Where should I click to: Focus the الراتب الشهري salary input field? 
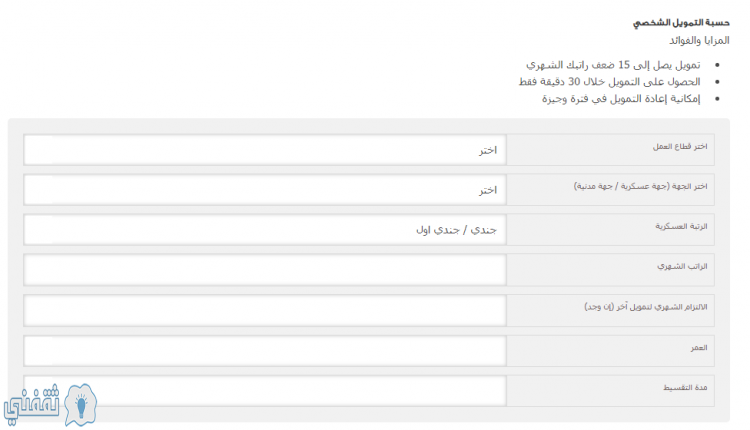[x=265, y=270]
